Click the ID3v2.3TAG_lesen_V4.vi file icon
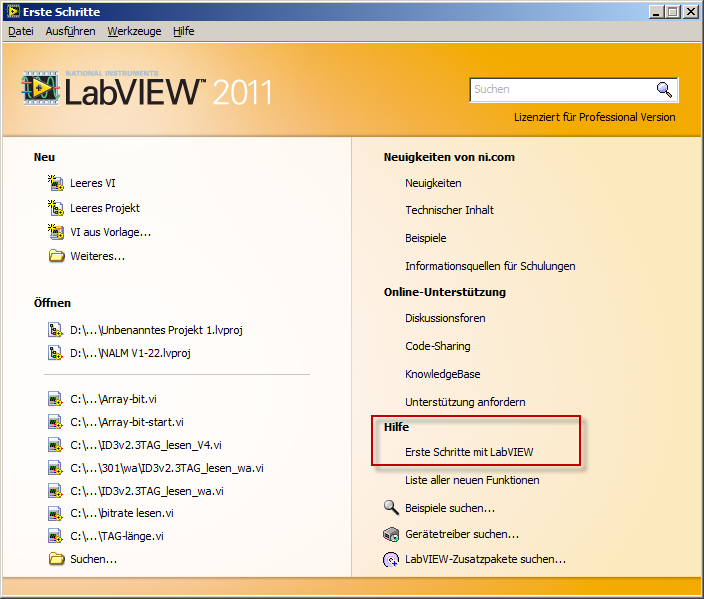This screenshot has width=704, height=599. pos(55,445)
